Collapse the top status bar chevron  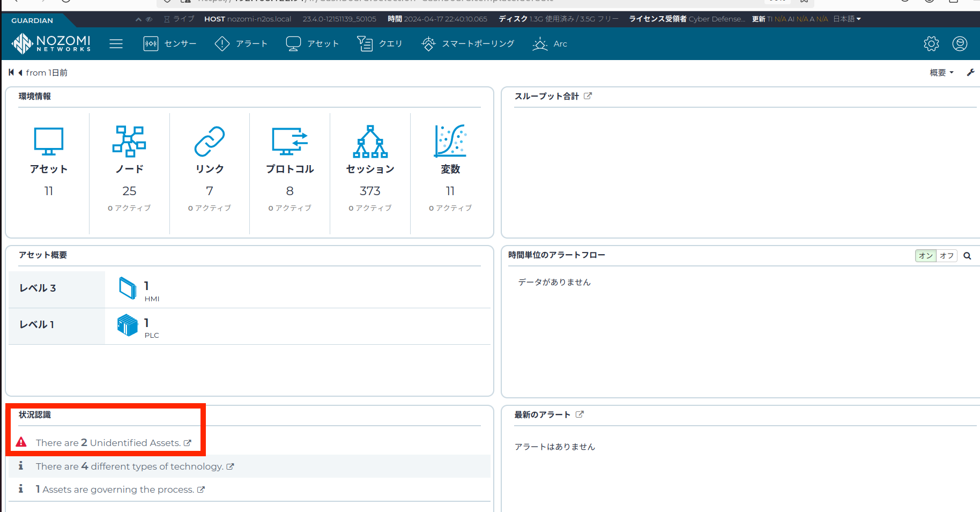tap(138, 19)
